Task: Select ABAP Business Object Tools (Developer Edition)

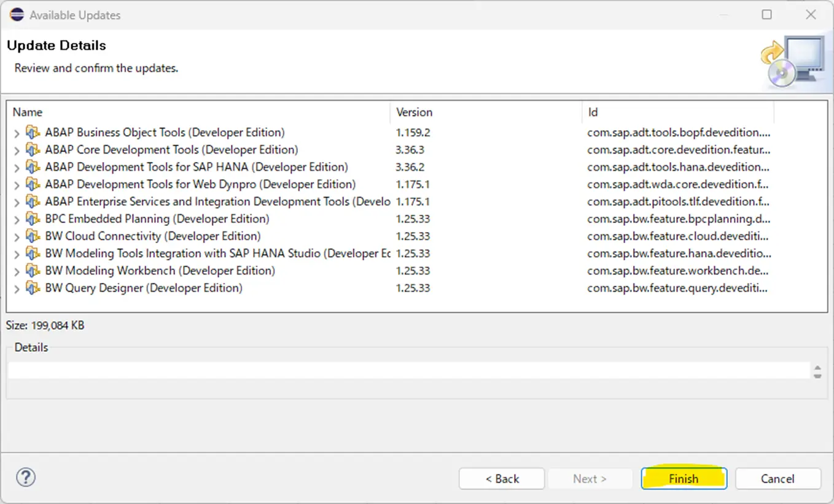Action: click(165, 132)
